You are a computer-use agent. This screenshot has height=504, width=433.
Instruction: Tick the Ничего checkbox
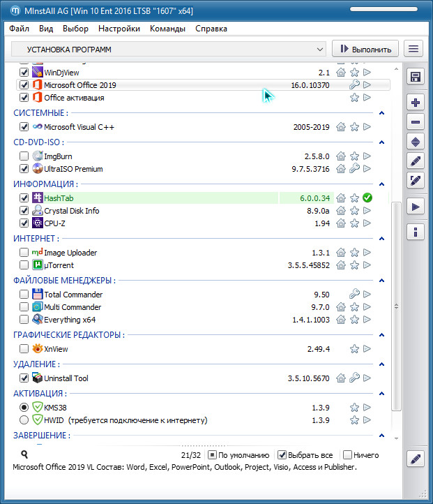347,455
